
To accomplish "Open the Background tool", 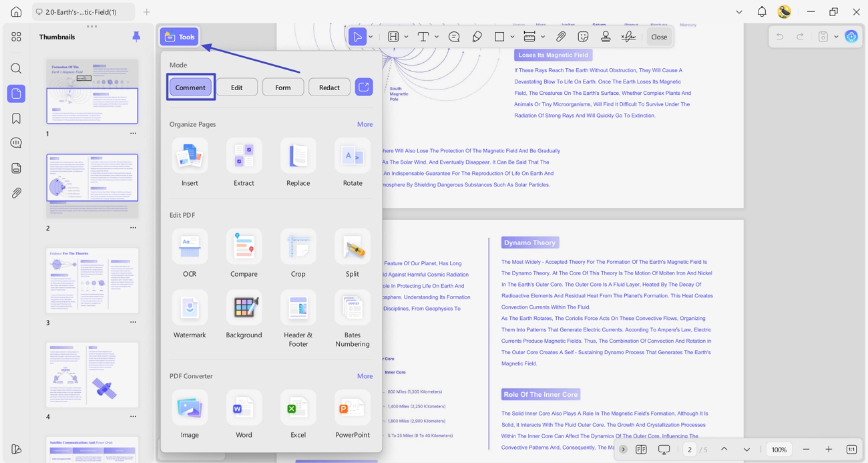I will tap(244, 315).
